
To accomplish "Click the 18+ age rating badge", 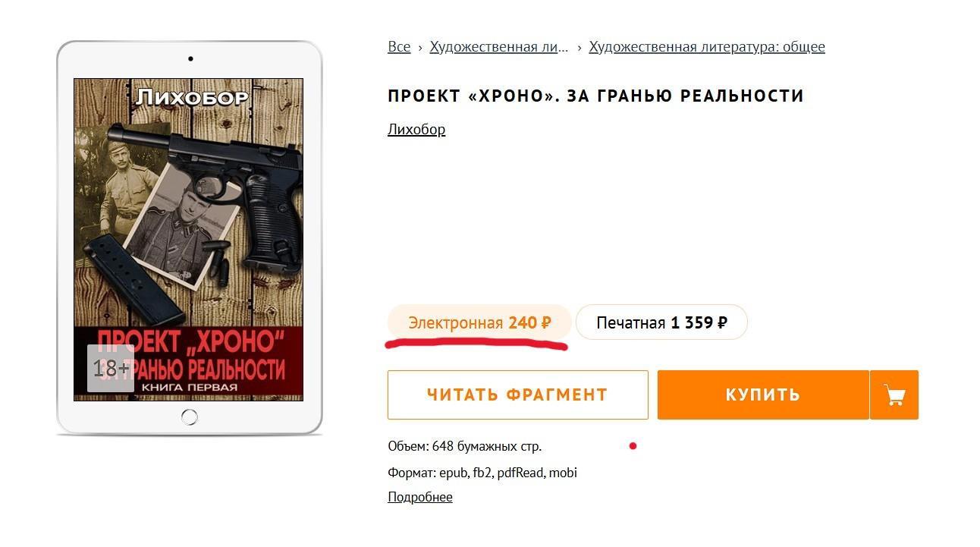I will click(x=111, y=369).
